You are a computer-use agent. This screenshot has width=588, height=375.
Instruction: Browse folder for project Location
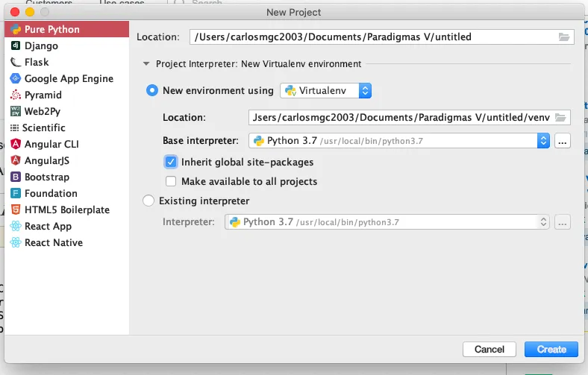(564, 37)
